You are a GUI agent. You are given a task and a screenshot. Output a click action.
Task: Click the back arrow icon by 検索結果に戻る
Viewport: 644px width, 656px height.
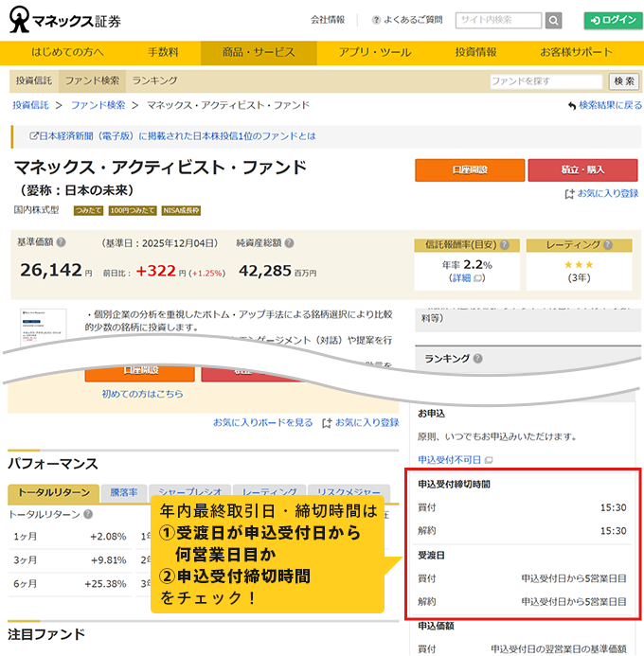(572, 105)
